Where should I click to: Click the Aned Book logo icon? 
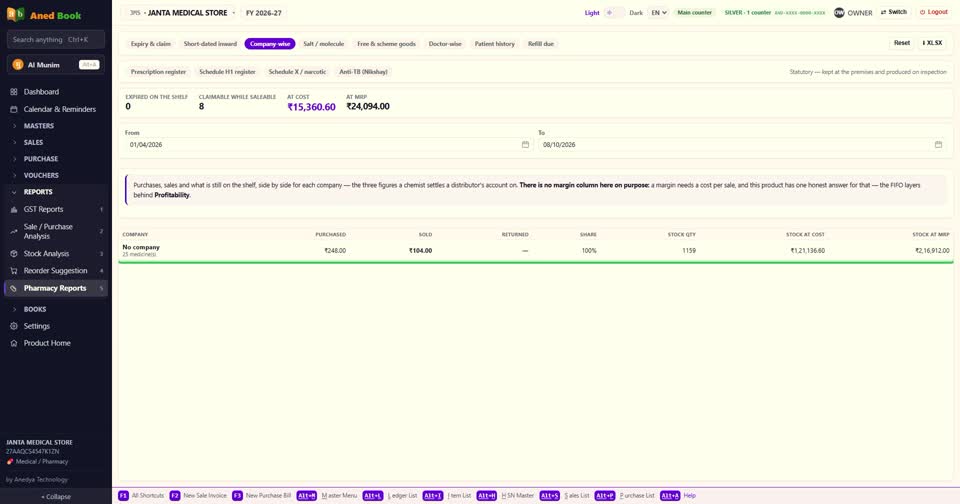15,15
